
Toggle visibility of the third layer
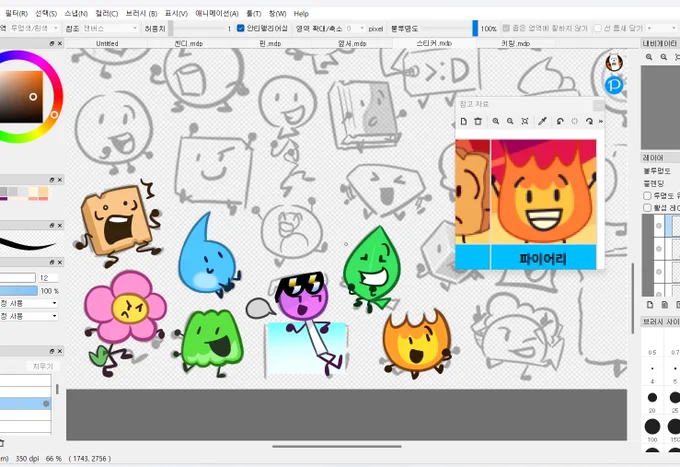pos(659,271)
